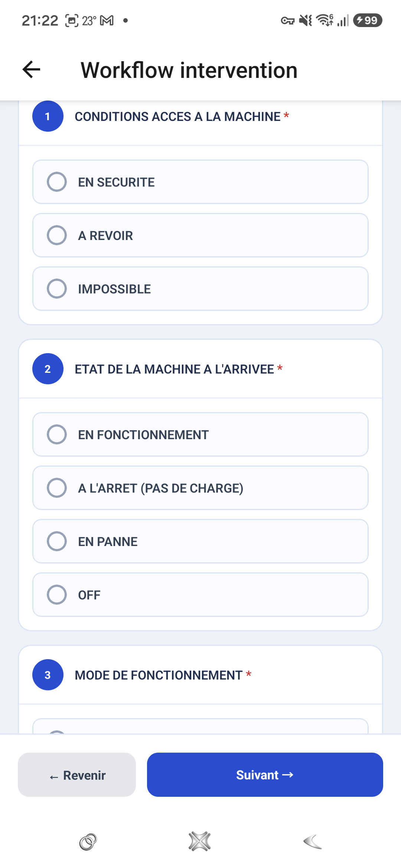
Task: Tap the crescent back navigation icon
Action: click(313, 841)
